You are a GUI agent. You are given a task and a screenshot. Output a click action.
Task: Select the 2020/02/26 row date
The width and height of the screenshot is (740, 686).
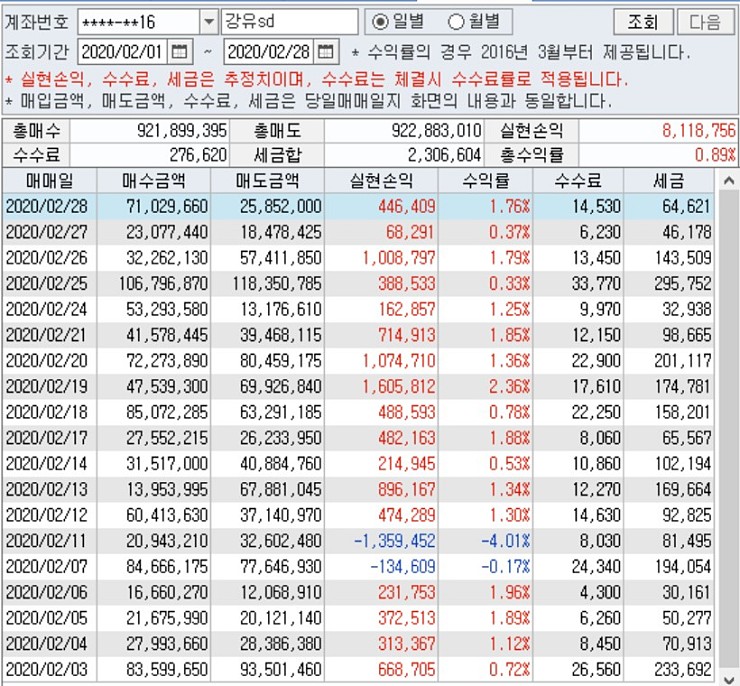47,258
